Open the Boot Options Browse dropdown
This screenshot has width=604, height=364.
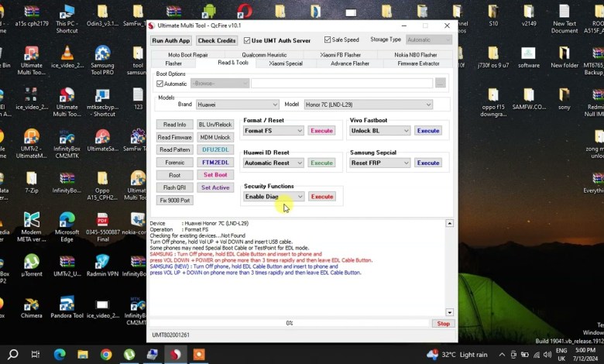(x=220, y=83)
